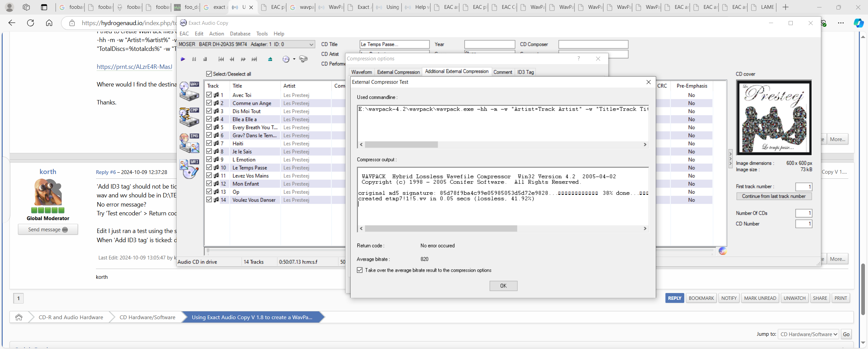The height and width of the screenshot is (349, 868).
Task: Fast forward using the EAC forward icon
Action: [x=243, y=59]
